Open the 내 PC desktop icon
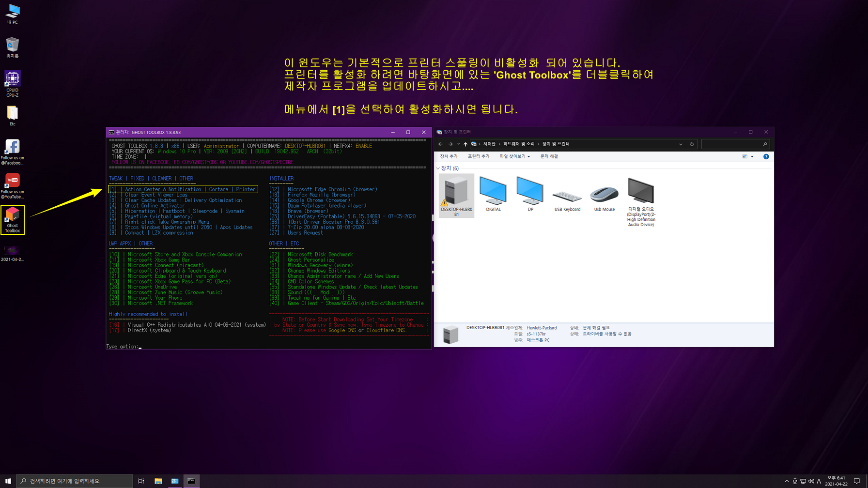The width and height of the screenshot is (868, 488). click(12, 14)
